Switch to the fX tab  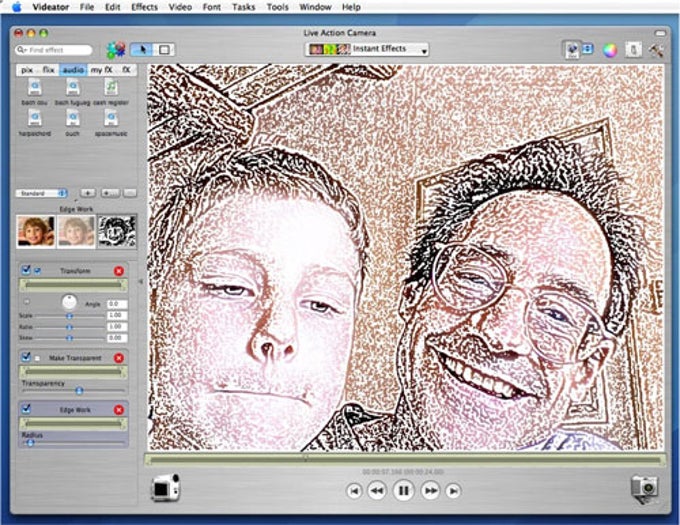point(126,70)
